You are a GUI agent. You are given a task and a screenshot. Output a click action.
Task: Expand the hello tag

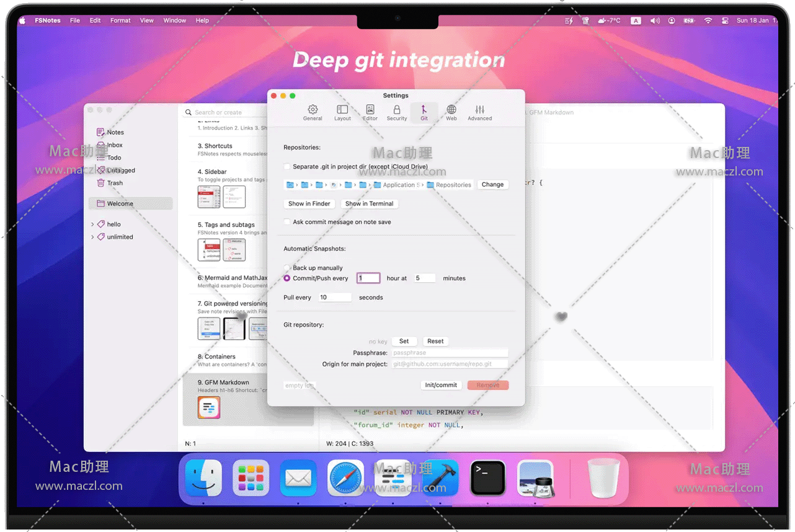(x=92, y=224)
